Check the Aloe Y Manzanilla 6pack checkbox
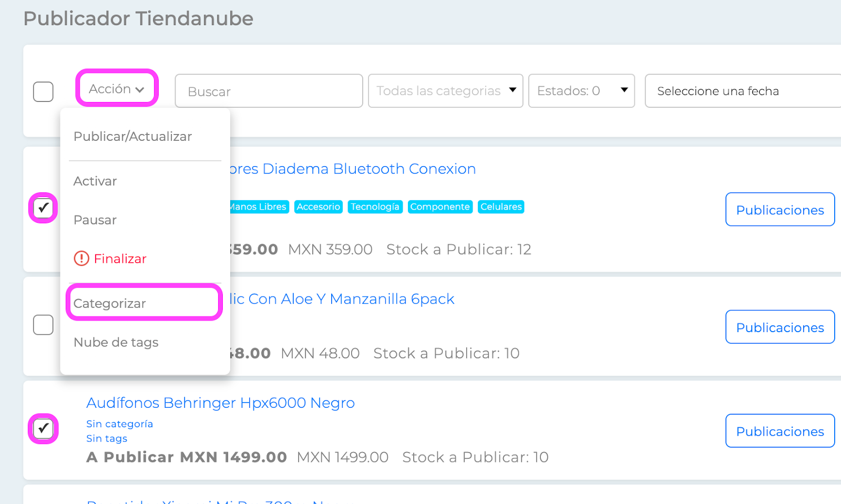 click(x=43, y=325)
